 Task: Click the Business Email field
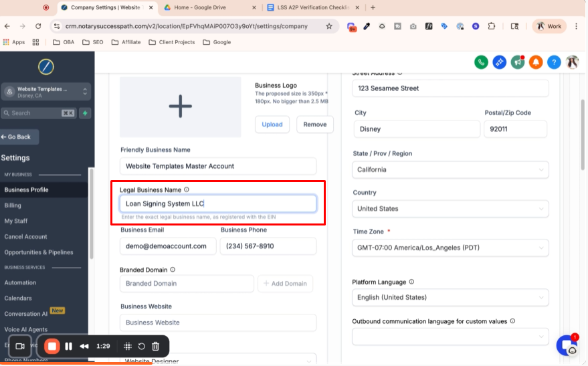pyautogui.click(x=168, y=246)
